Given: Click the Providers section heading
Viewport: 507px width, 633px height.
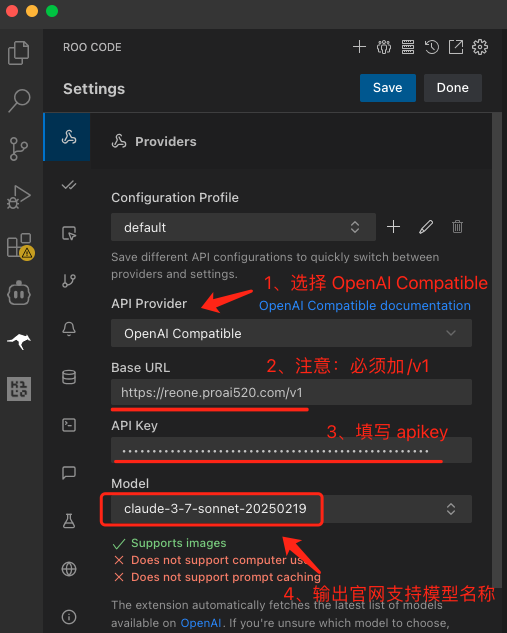Looking at the screenshot, I should tap(166, 142).
